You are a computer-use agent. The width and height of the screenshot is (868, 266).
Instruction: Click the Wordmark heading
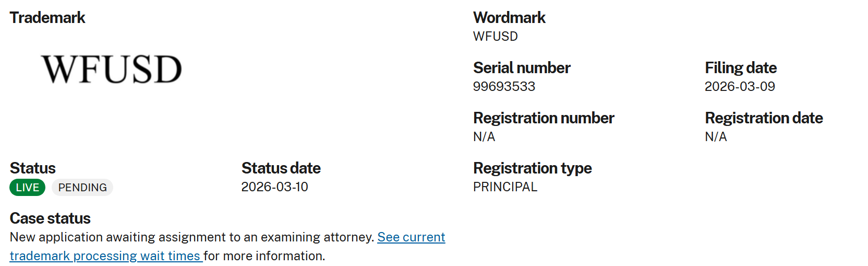click(x=509, y=18)
